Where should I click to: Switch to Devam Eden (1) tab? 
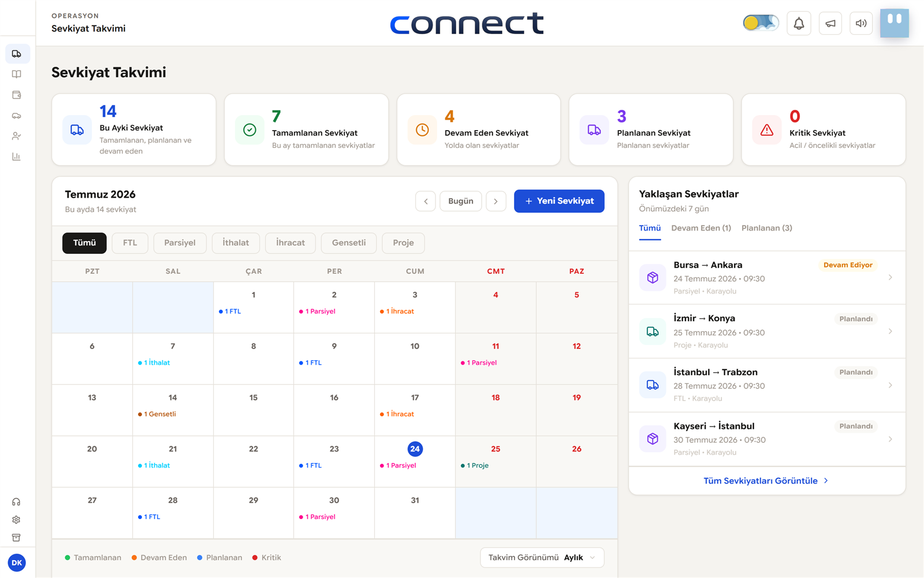[x=701, y=228]
